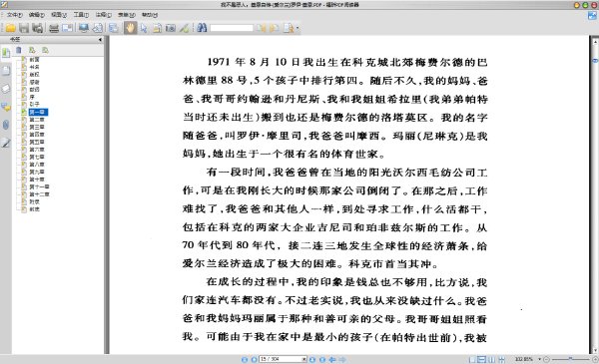
Task: Go to first page button
Action: click(245, 359)
